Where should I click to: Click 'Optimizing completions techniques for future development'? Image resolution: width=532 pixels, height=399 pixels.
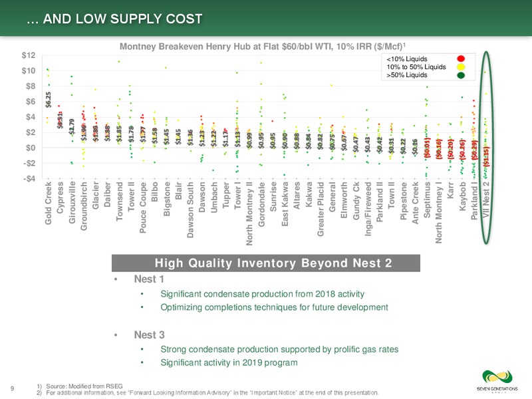[274, 307]
